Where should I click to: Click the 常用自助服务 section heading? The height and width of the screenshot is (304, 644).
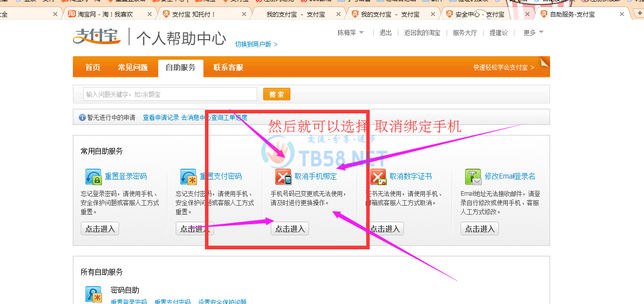(102, 151)
